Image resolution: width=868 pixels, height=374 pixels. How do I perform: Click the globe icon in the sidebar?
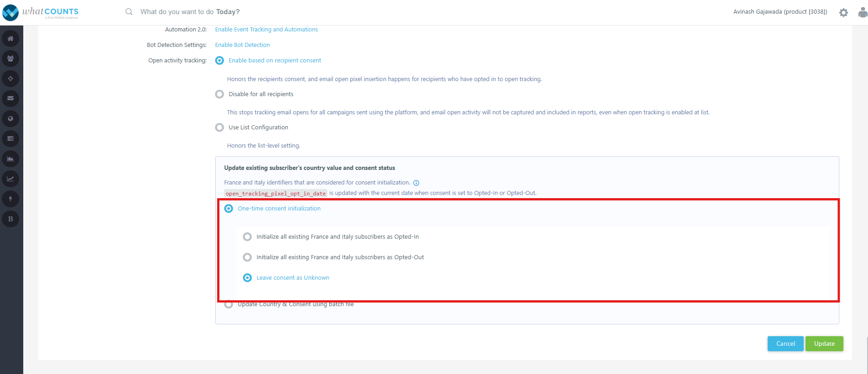10,119
